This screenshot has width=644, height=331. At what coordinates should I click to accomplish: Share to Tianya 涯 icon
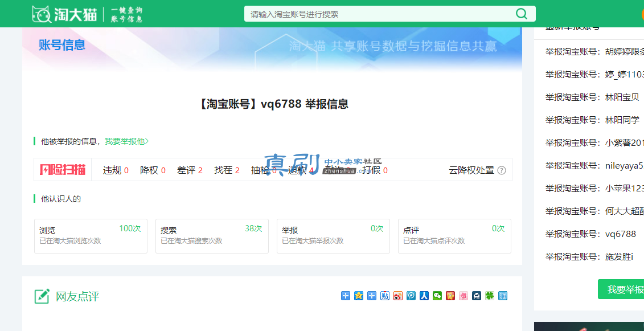click(503, 296)
